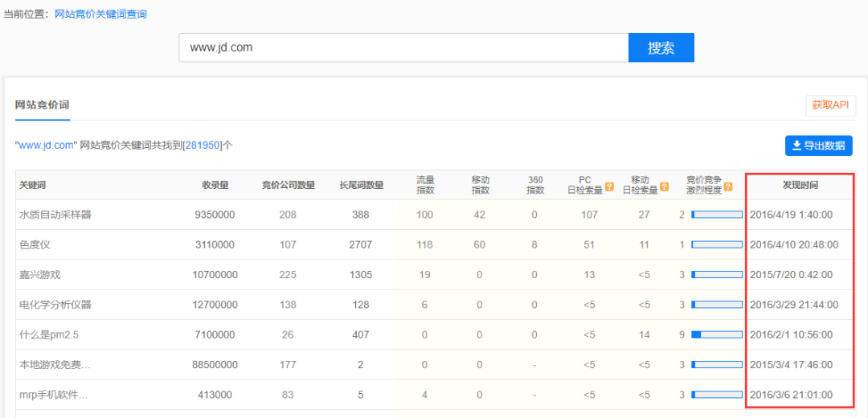
Task: Click bidding company count 208
Action: [288, 215]
